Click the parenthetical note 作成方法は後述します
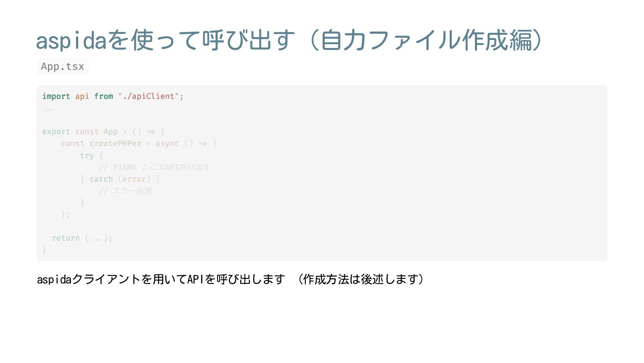The height and width of the screenshot is (363, 644). pos(361,279)
